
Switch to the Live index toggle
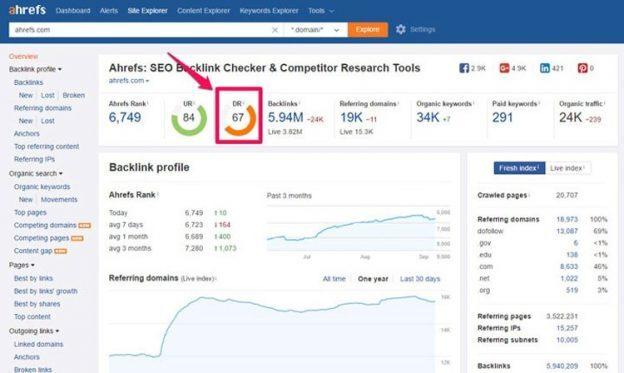(568, 168)
